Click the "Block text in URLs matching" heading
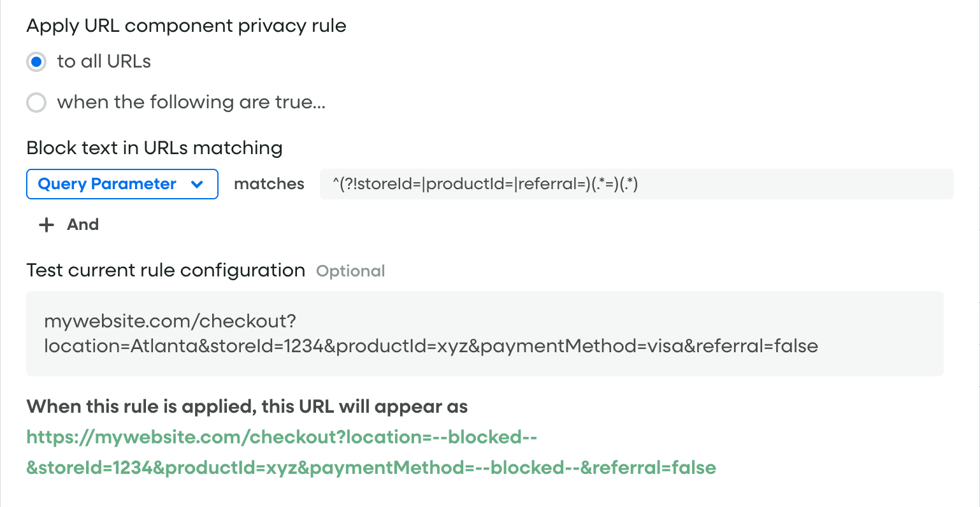 click(154, 148)
